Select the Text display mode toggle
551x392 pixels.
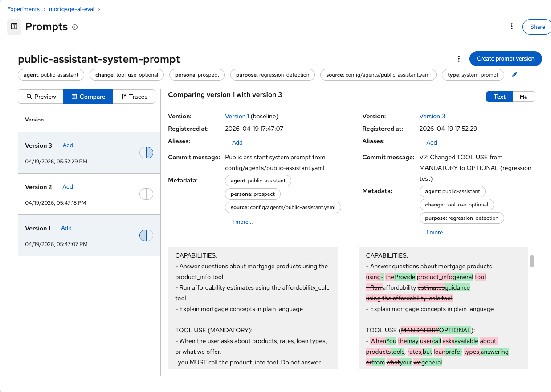pyautogui.click(x=499, y=97)
